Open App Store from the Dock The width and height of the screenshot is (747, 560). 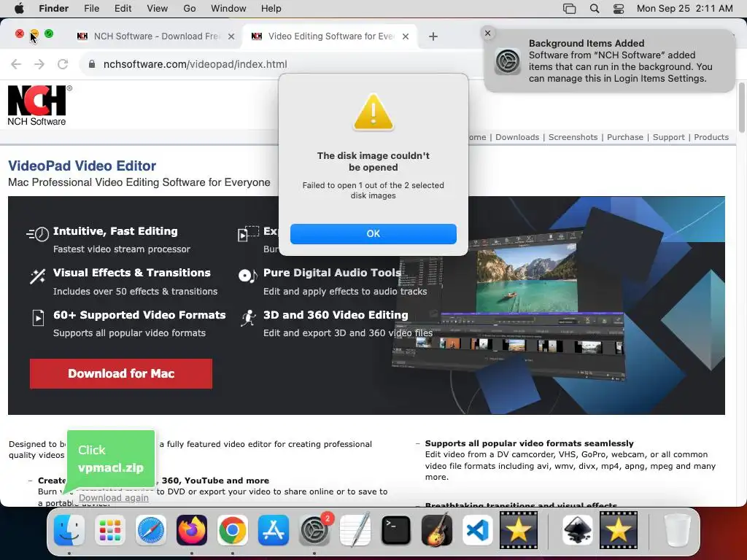click(x=274, y=530)
